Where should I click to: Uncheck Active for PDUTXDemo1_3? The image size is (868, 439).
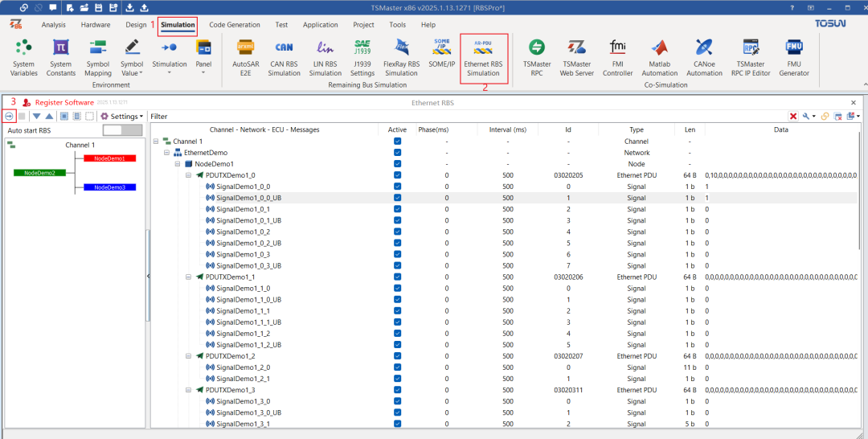point(397,390)
